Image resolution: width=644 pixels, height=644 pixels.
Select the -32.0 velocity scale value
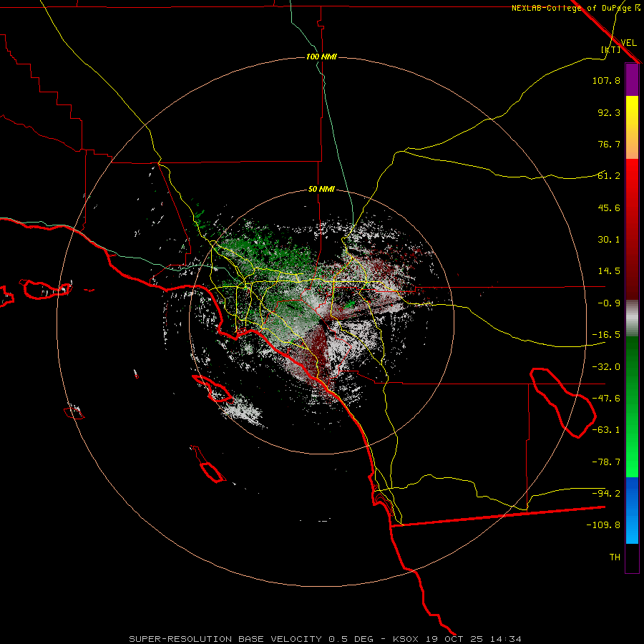606,367
